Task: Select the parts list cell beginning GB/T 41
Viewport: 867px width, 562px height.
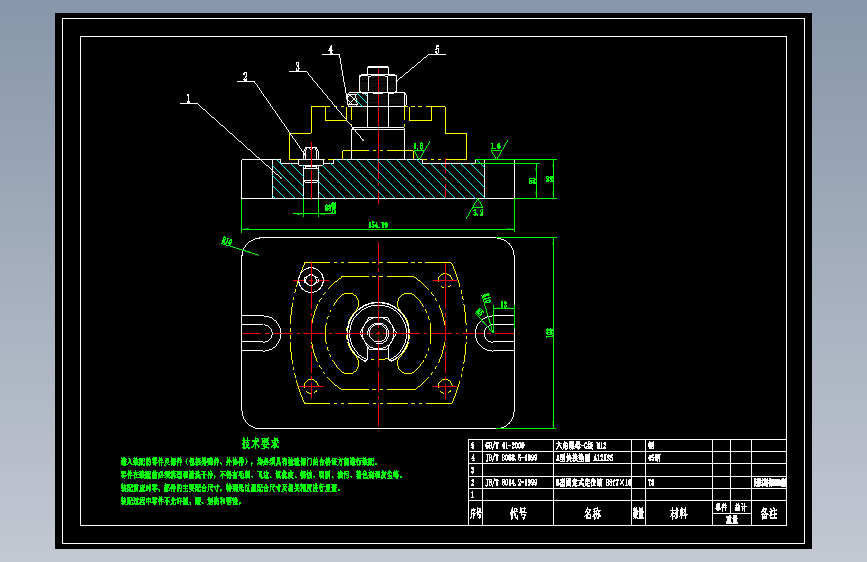Action: (x=518, y=445)
